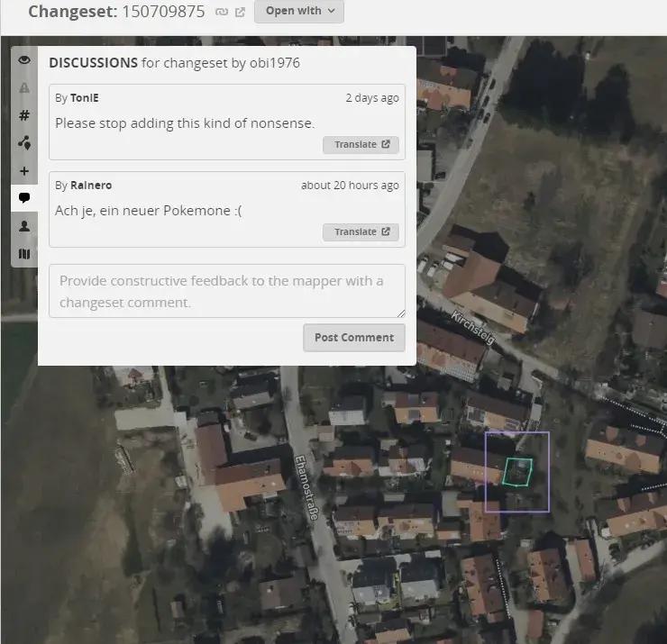Open the map layers sidebar tab
This screenshot has height=644, width=667.
coord(24,254)
